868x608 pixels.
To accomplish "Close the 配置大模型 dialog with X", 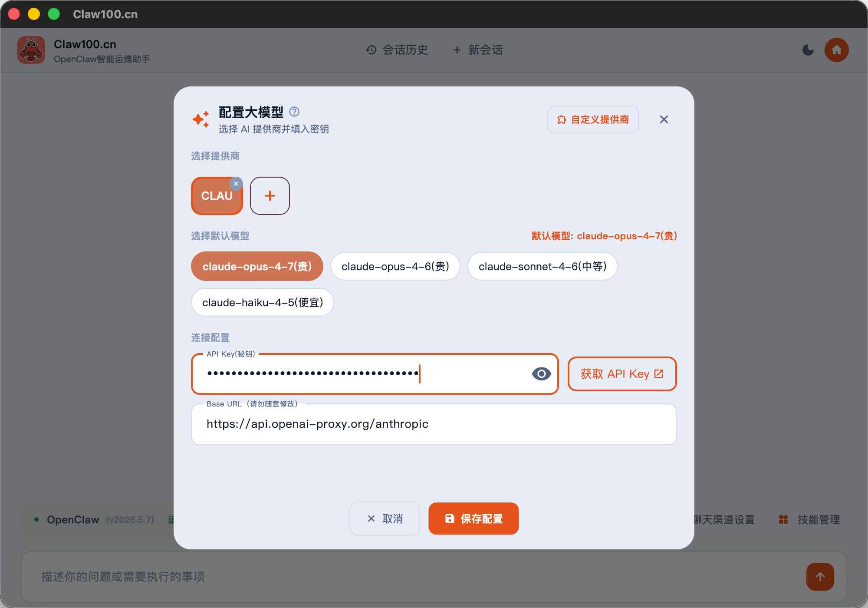I will click(664, 119).
